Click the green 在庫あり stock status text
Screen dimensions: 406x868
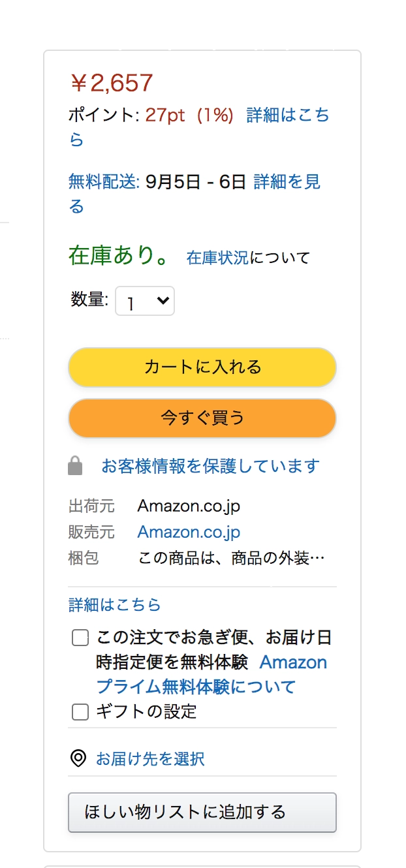coord(119,256)
